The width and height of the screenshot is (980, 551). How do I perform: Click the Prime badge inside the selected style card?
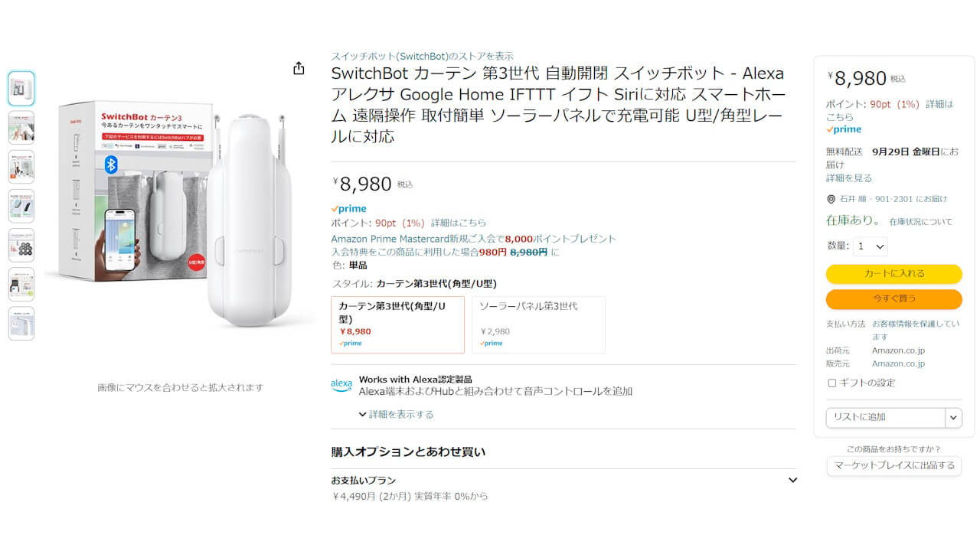tap(350, 343)
